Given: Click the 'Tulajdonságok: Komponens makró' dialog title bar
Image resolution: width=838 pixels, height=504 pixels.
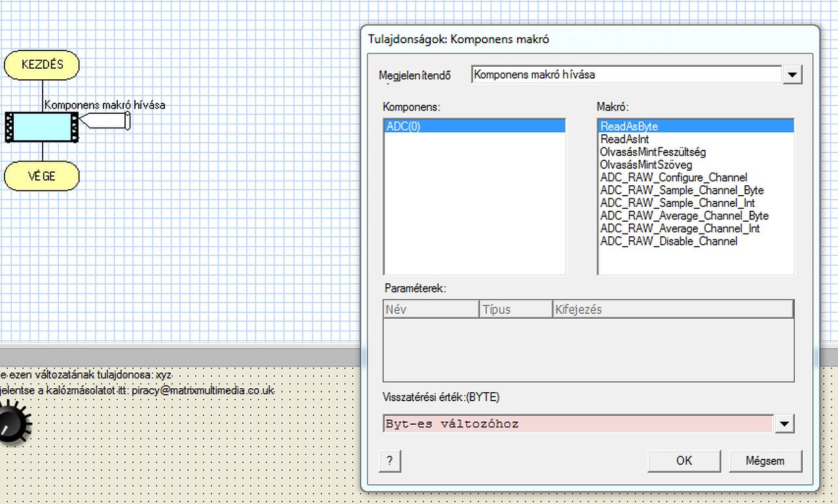Looking at the screenshot, I should click(589, 39).
